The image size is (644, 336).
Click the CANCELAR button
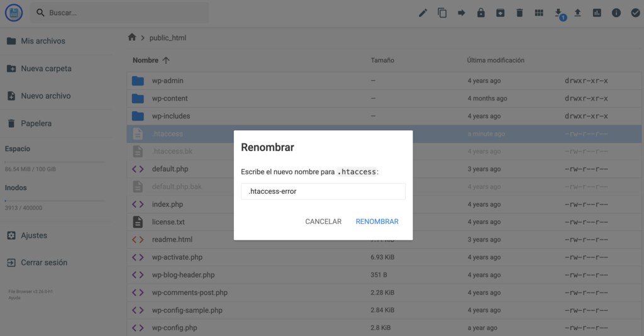(x=323, y=221)
